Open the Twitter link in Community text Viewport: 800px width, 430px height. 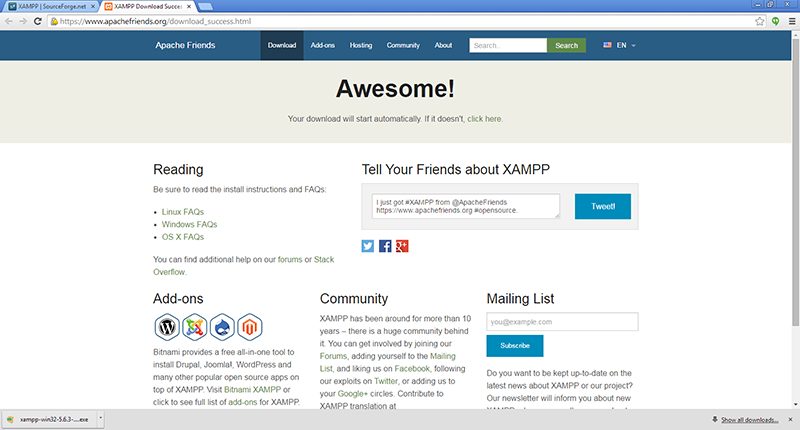click(386, 381)
